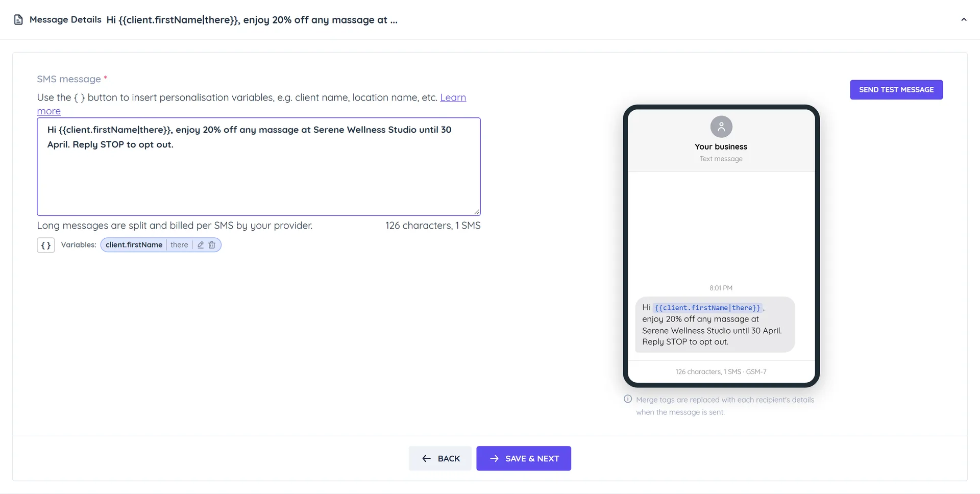
Task: Click the highlighted merge tag in preview bubble
Action: [x=707, y=308]
